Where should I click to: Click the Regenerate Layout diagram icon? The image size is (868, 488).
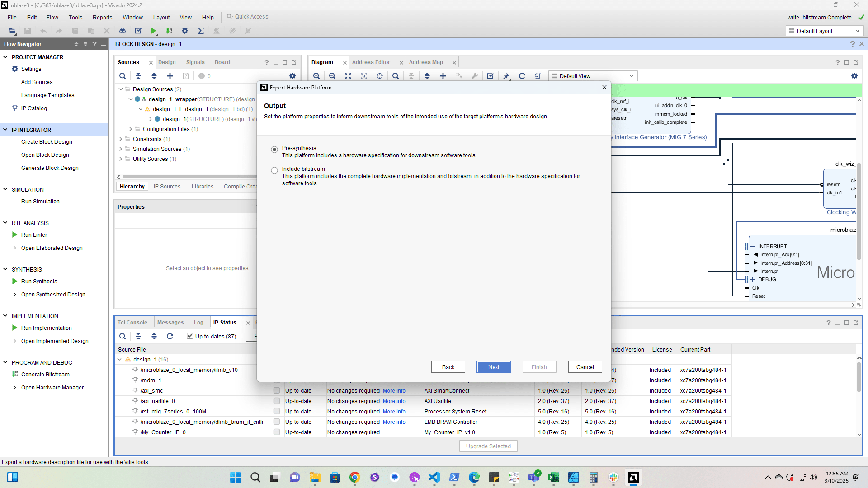[x=522, y=76]
